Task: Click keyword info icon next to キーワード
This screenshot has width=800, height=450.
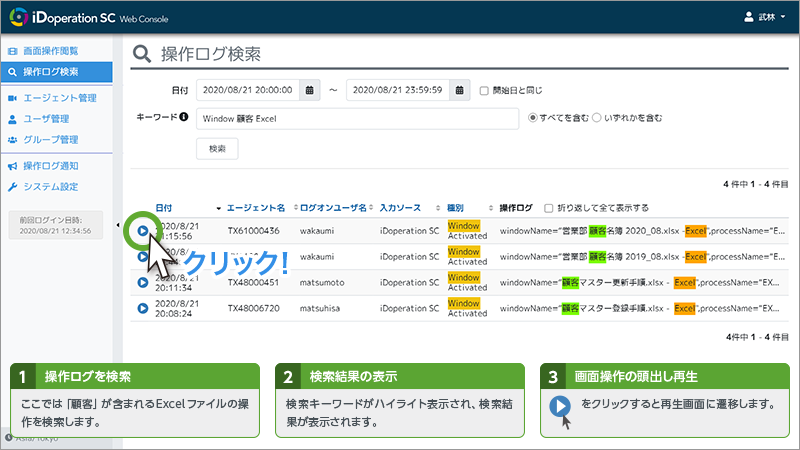Action: (184, 117)
